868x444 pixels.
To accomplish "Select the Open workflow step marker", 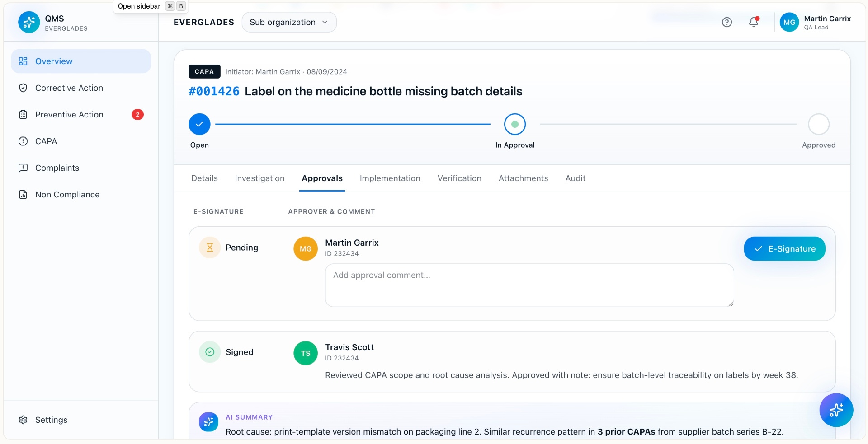I will coord(199,124).
